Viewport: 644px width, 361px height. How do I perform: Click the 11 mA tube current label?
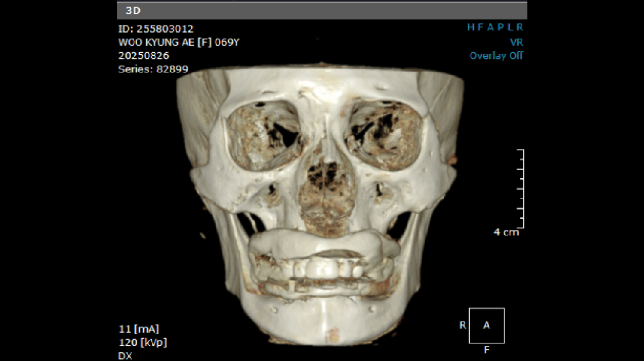point(139,329)
